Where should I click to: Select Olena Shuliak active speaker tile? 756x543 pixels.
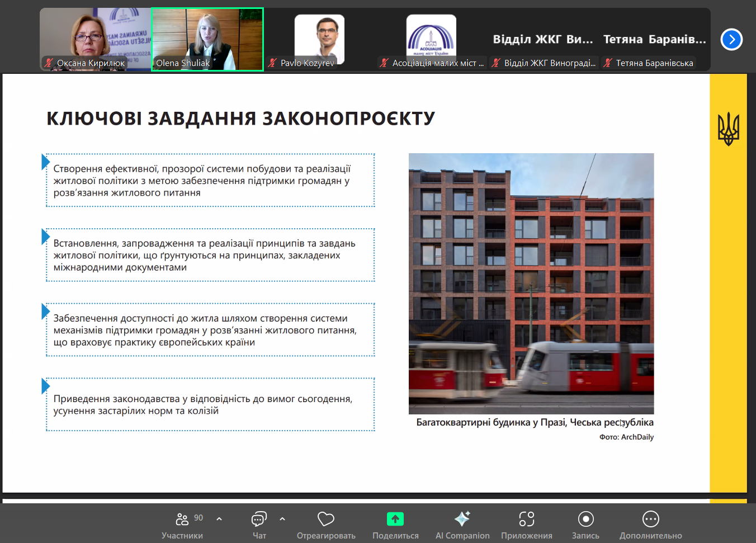(207, 39)
